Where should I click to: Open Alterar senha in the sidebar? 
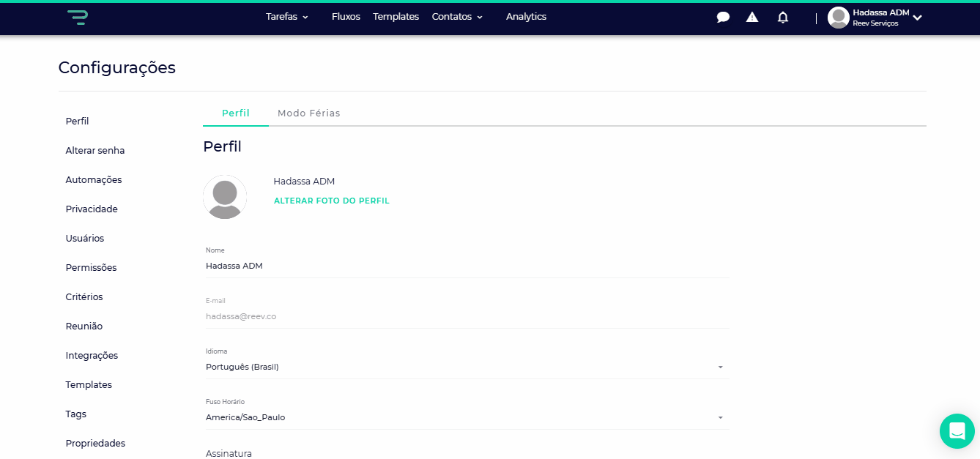[95, 151]
